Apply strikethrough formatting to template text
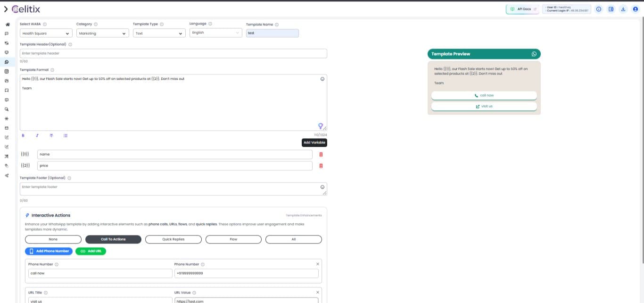This screenshot has width=644, height=303. (51, 135)
